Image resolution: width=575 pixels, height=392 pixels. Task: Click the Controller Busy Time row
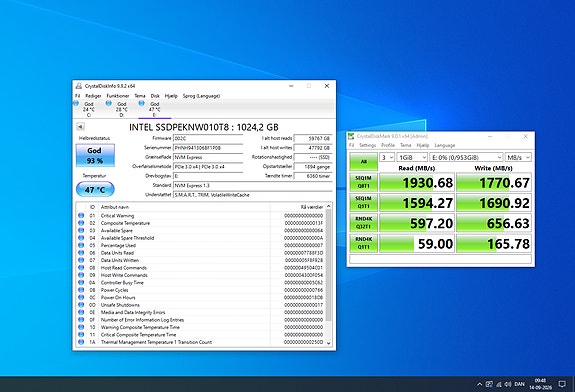[x=201, y=283]
